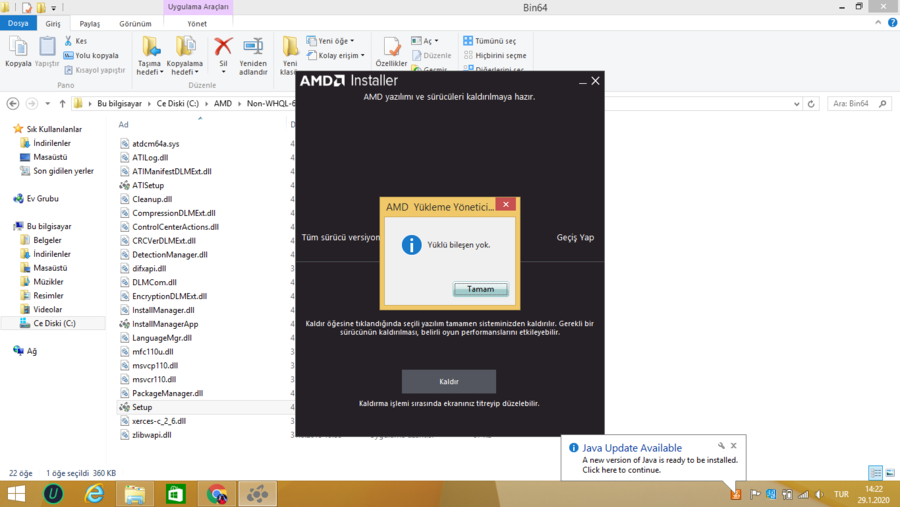Viewport: 900px width, 507px height.
Task: Click the Kaldır button in AMD Installer
Action: coord(449,381)
